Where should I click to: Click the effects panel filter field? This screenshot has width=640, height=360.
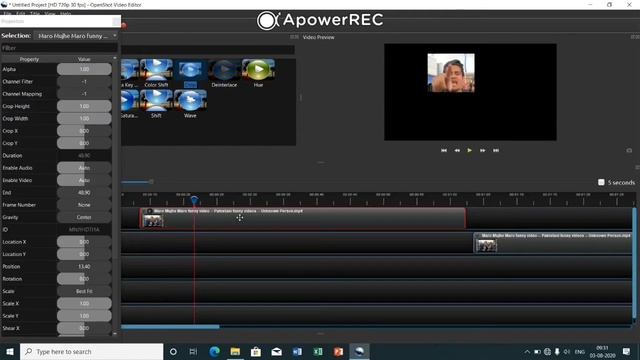point(207,50)
